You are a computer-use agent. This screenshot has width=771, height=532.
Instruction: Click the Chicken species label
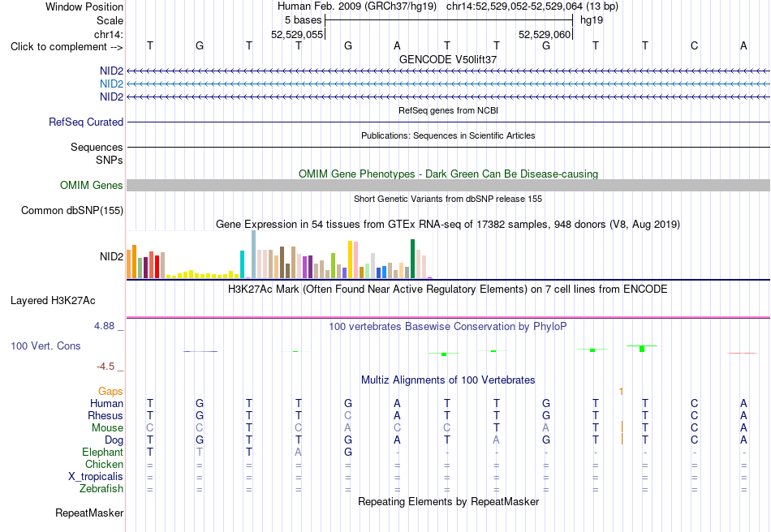coord(104,464)
